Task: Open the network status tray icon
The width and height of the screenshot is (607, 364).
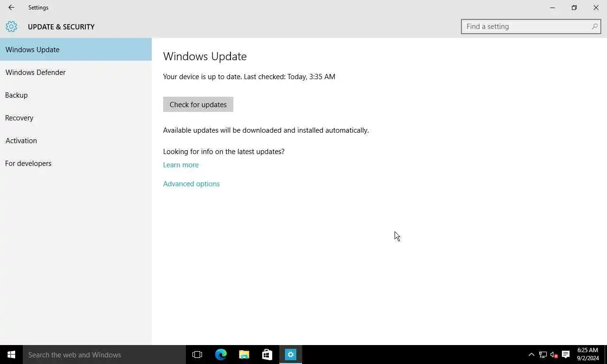Action: pyautogui.click(x=543, y=355)
